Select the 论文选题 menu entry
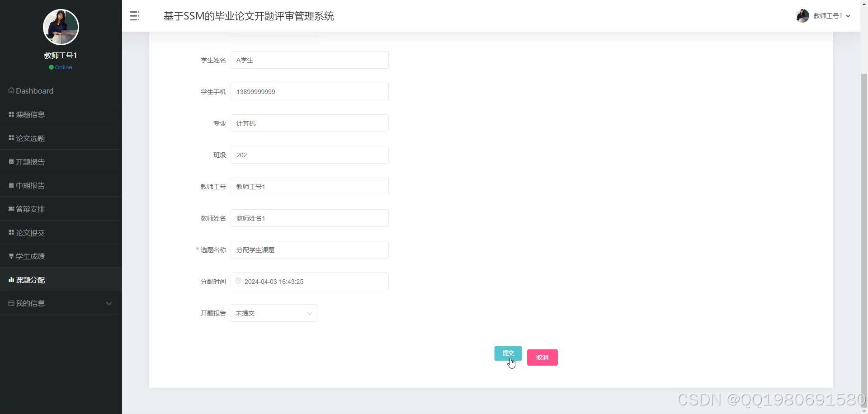 [x=30, y=138]
